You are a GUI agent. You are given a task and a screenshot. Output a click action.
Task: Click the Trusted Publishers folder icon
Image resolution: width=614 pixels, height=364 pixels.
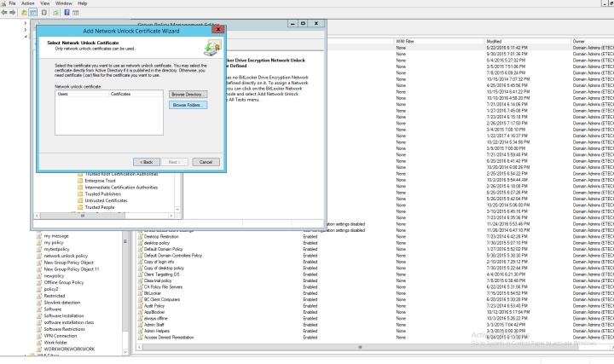point(80,194)
